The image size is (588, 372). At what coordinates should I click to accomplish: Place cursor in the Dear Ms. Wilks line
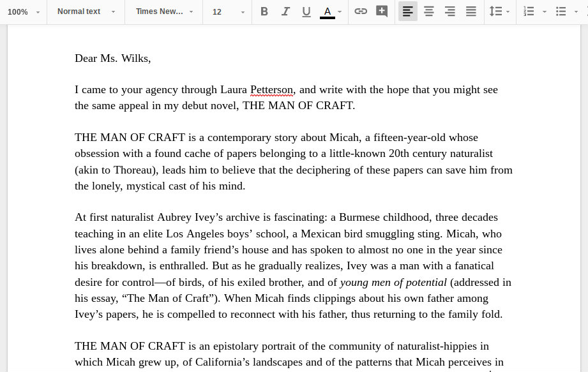pos(112,58)
